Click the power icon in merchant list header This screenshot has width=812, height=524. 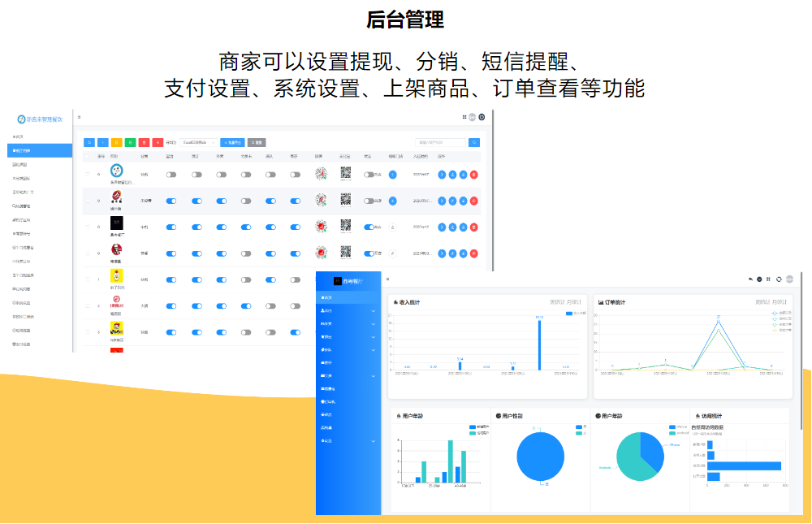tap(482, 117)
